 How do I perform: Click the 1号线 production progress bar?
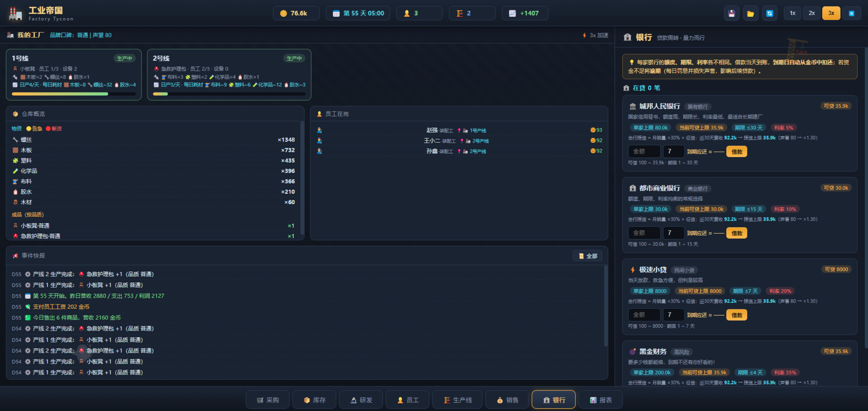coord(74,94)
